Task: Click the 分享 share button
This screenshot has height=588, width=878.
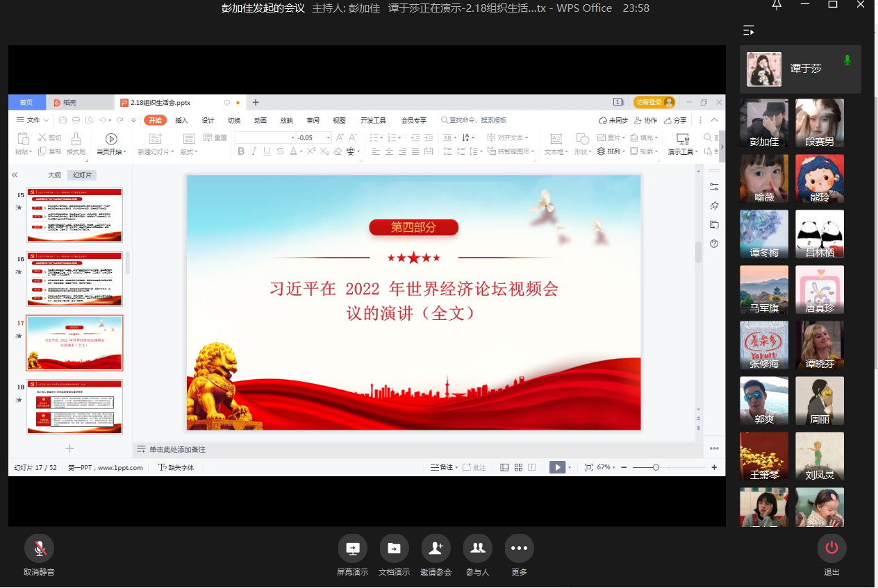Action: pyautogui.click(x=676, y=120)
